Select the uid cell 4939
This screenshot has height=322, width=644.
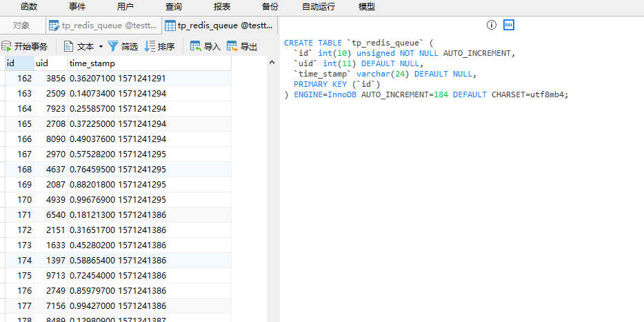pos(51,199)
